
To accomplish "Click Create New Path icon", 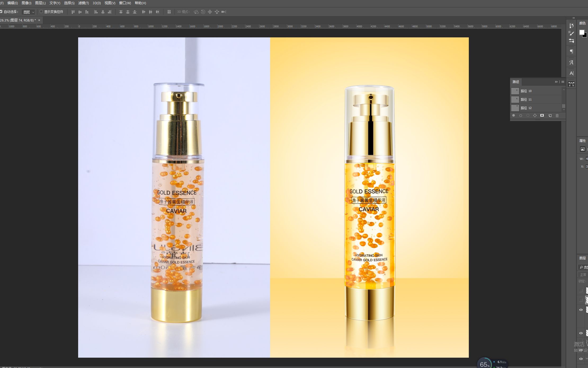I will pyautogui.click(x=550, y=116).
